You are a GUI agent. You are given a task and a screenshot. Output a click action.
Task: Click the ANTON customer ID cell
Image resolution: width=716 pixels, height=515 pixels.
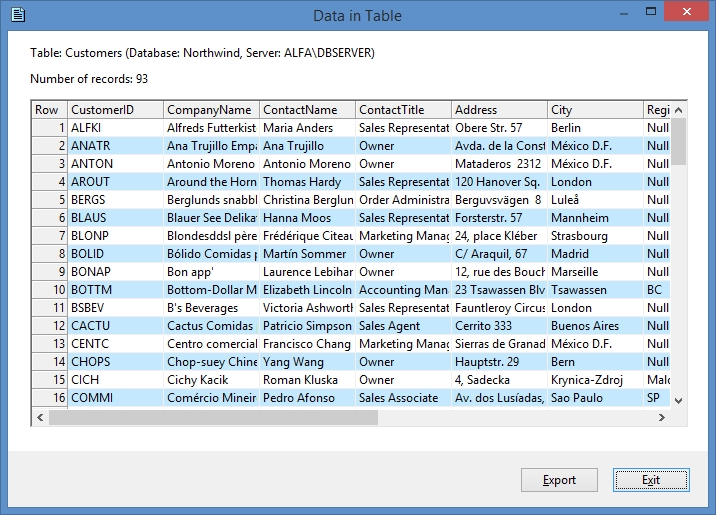point(115,164)
